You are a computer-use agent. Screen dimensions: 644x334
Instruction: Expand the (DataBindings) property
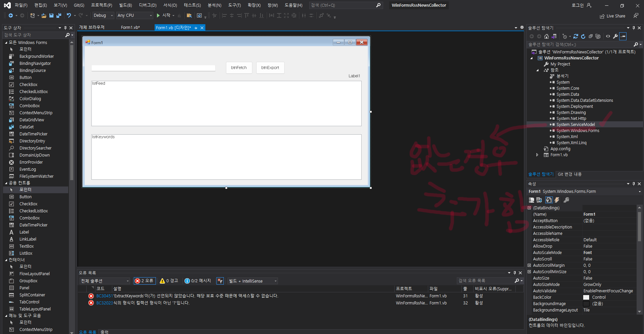point(529,208)
